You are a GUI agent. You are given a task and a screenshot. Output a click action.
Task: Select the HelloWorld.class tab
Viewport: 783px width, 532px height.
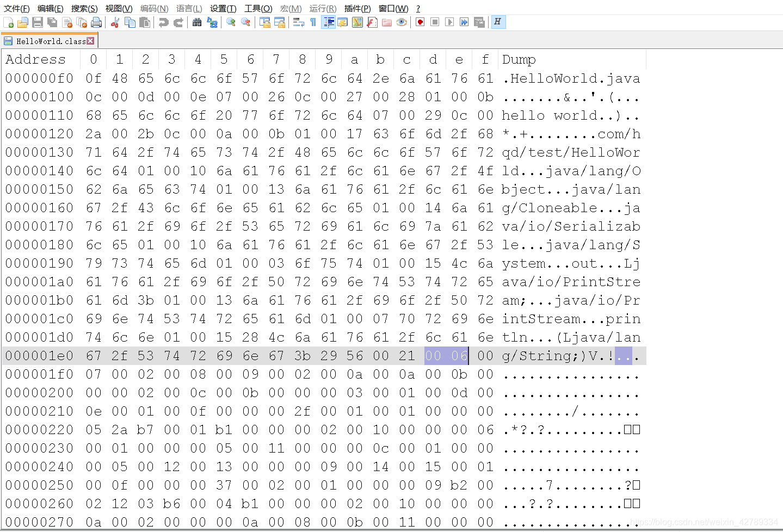click(x=50, y=41)
